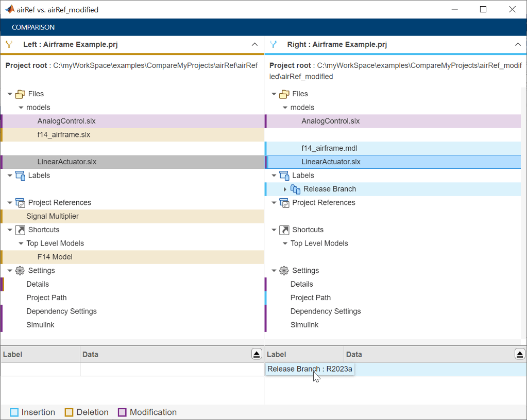Open the COMPARISON tab

pyautogui.click(x=33, y=27)
